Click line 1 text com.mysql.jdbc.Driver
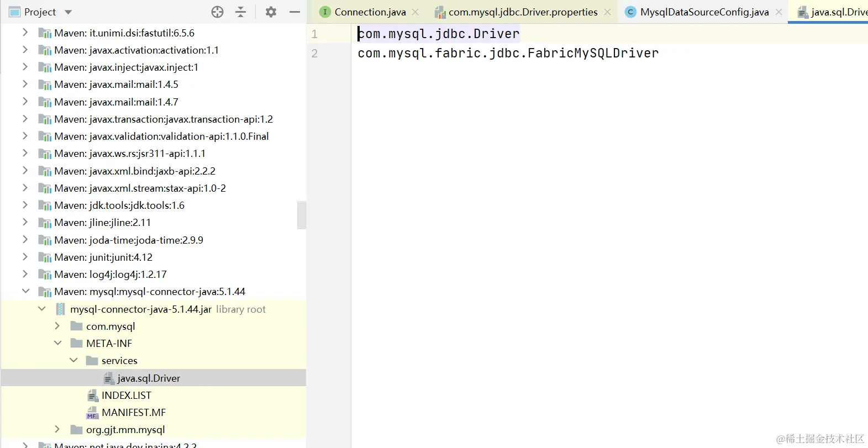The height and width of the screenshot is (448, 868). (x=439, y=34)
